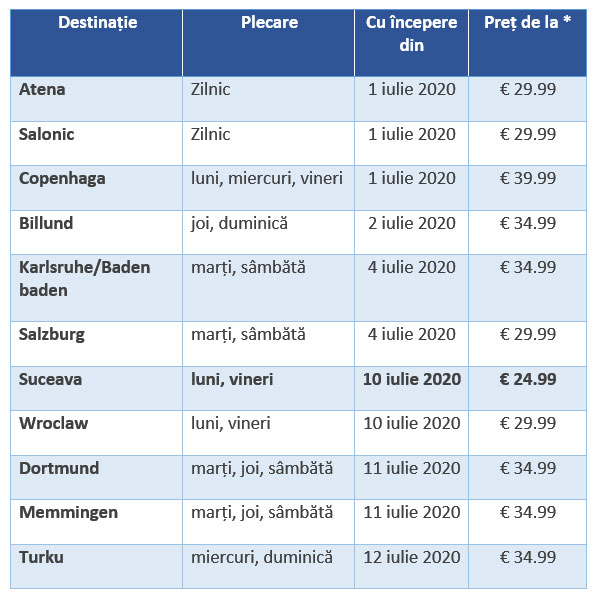
Task: Click the Salzburg destination cell
Action: point(96,344)
